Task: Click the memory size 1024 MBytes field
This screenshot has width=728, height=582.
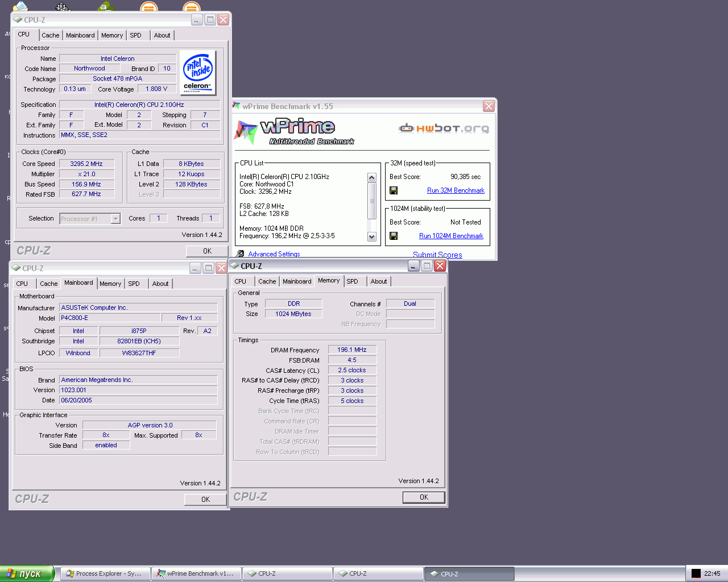Action: [x=293, y=314]
